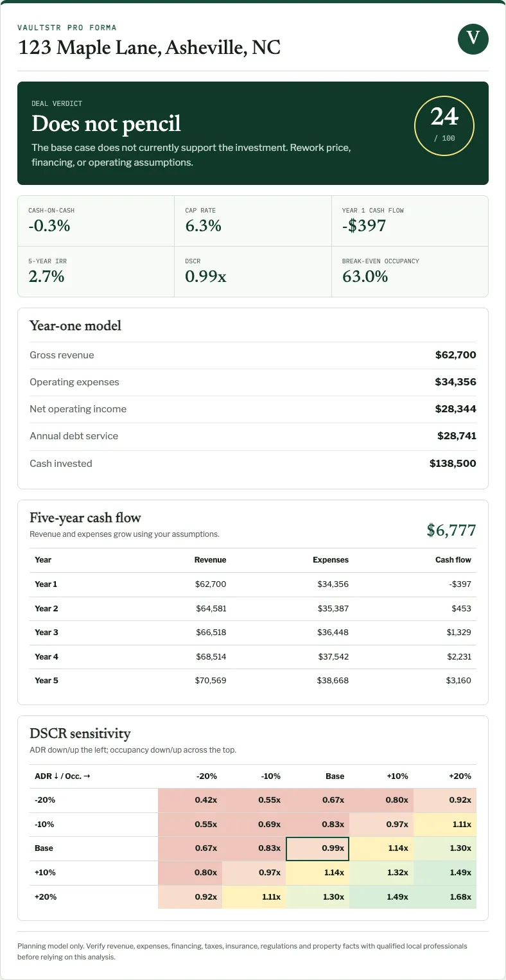Click the Net operating income label
Viewport: 506px width, 980px height.
(78, 409)
